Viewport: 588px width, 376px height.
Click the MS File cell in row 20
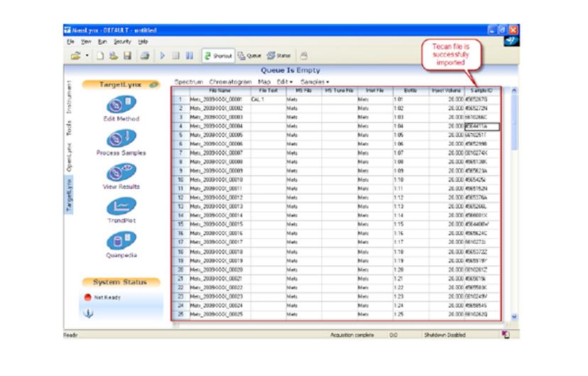(303, 269)
